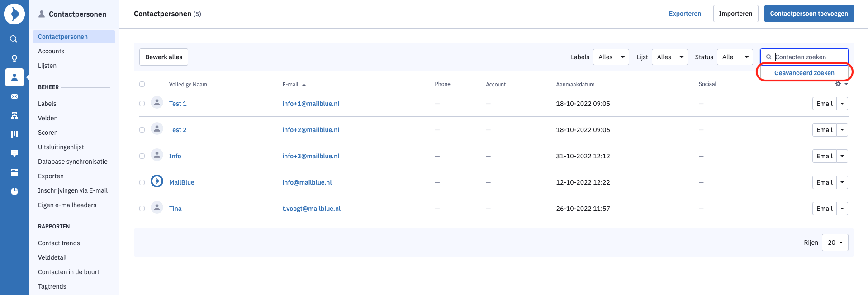Open Inschrijvingen via E-mail item

click(x=73, y=190)
